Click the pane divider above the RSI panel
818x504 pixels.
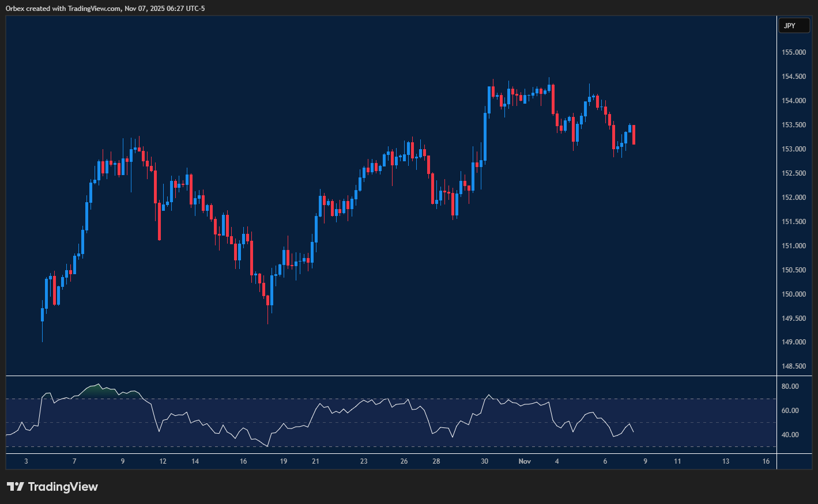(x=392, y=376)
